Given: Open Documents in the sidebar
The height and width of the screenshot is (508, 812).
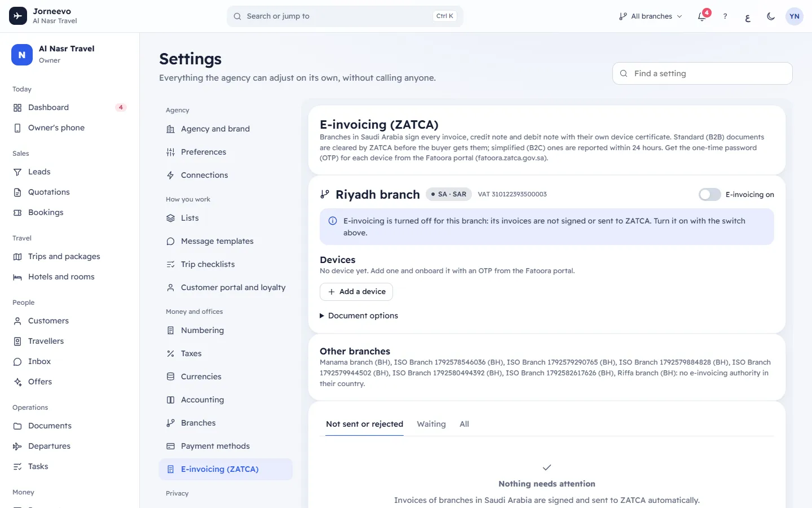Looking at the screenshot, I should point(69,426).
